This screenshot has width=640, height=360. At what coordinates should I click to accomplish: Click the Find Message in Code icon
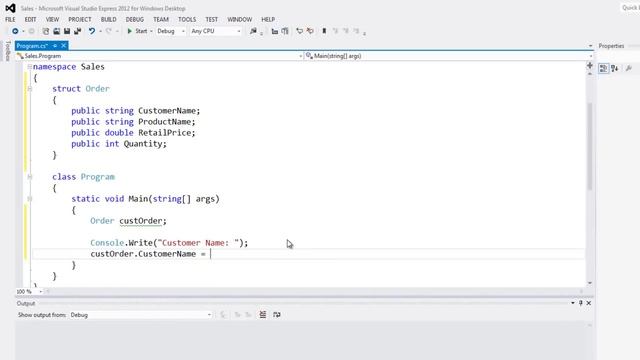[x=223, y=315]
